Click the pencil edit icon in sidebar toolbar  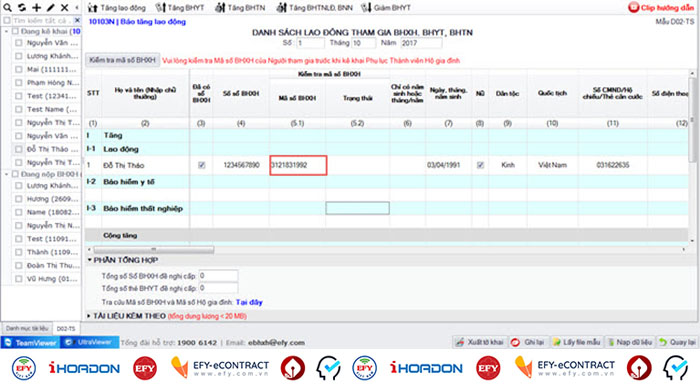[51, 8]
